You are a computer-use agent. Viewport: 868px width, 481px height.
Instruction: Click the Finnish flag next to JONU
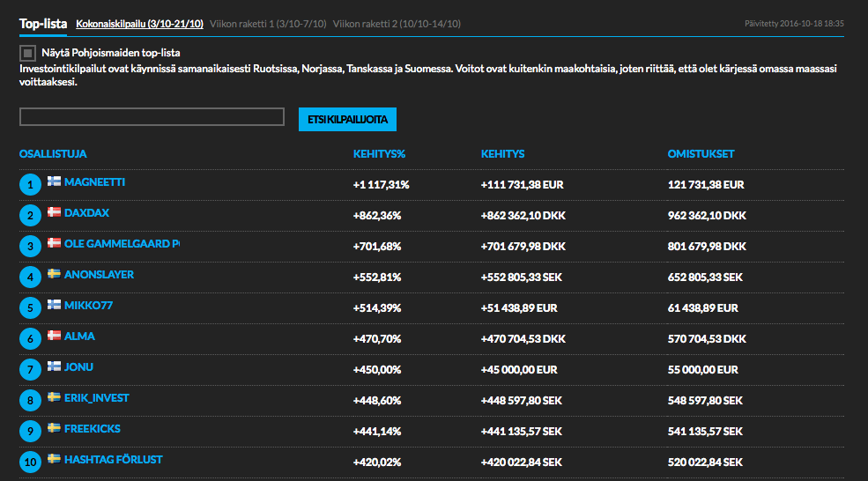[55, 366]
